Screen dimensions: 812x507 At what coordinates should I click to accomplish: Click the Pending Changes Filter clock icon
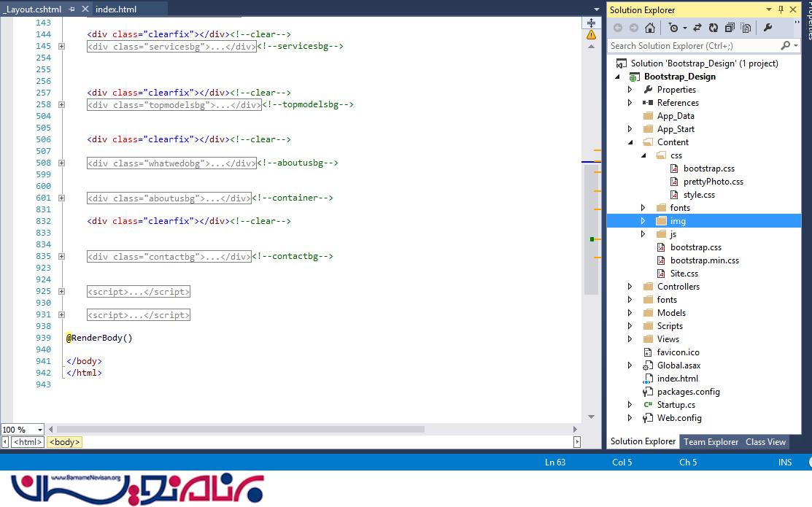pos(674,28)
